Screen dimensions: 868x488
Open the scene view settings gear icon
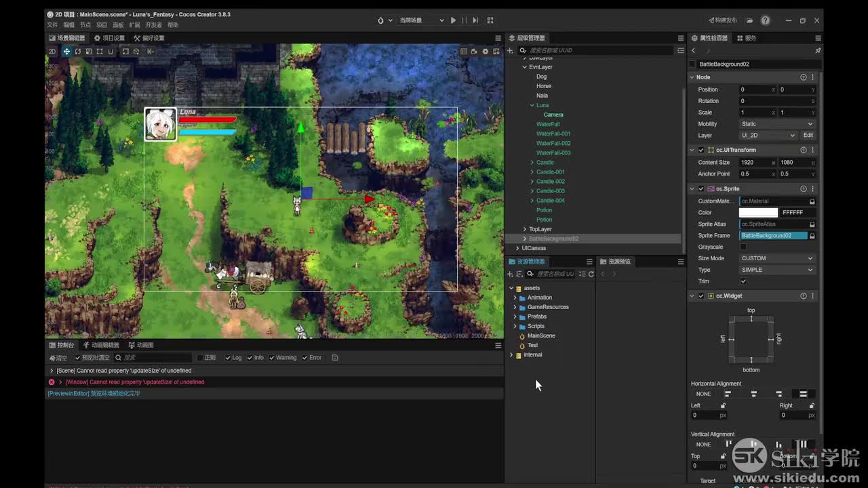coord(485,52)
